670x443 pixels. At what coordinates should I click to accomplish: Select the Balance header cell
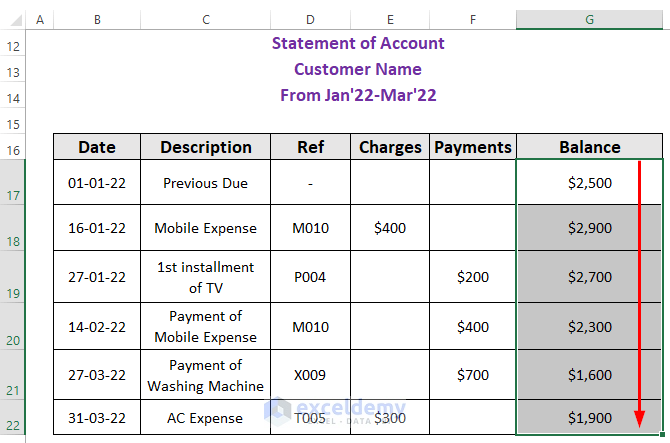[589, 147]
